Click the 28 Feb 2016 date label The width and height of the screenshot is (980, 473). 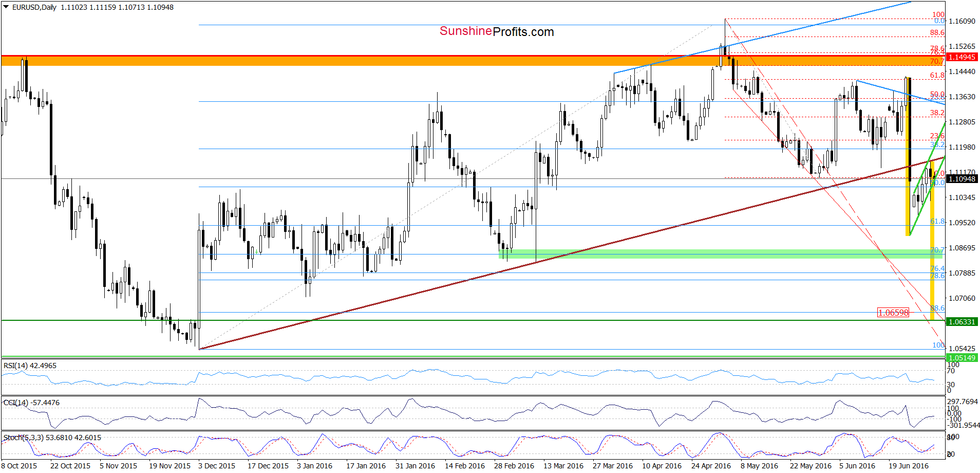(x=514, y=466)
